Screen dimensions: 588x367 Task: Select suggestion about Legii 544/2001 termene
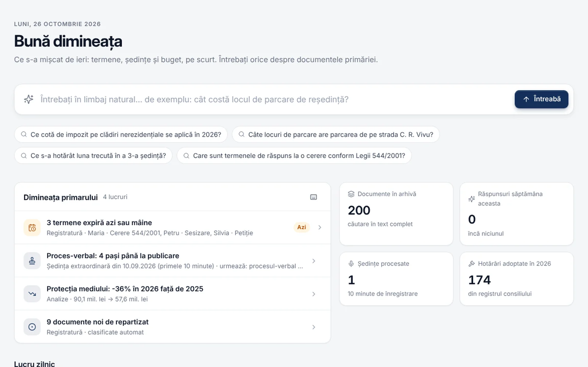(x=294, y=156)
